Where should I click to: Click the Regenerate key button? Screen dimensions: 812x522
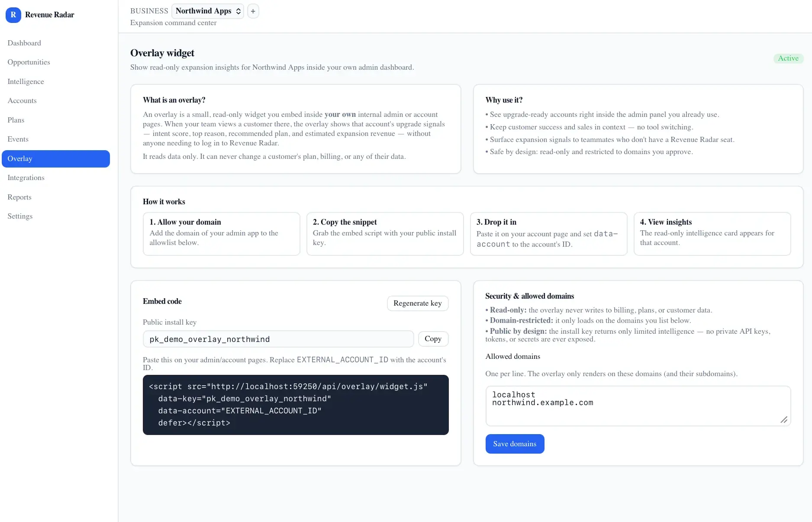418,303
